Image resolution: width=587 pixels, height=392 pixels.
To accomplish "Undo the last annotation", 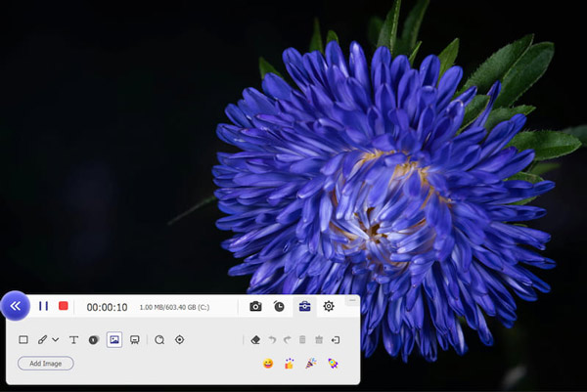I will (272, 339).
